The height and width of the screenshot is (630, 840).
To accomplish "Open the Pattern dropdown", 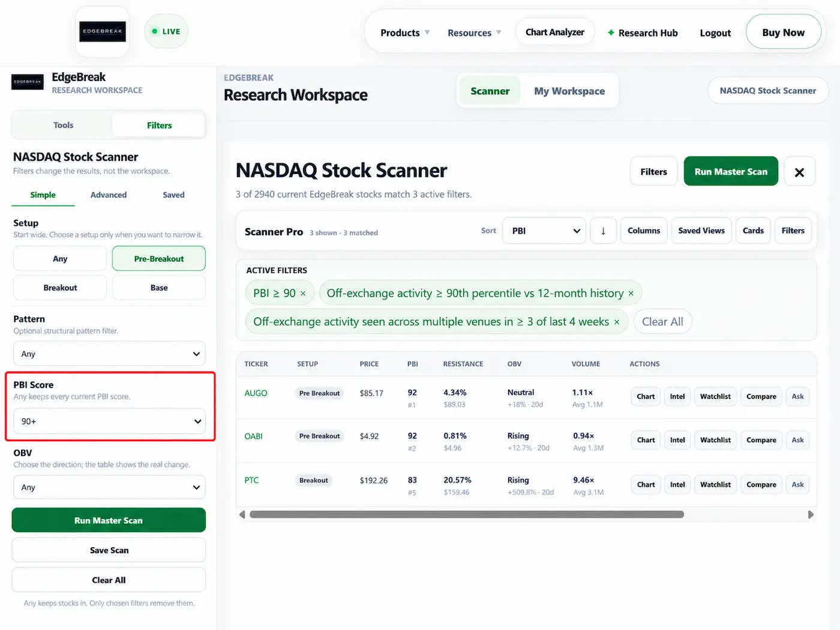I will tap(109, 354).
